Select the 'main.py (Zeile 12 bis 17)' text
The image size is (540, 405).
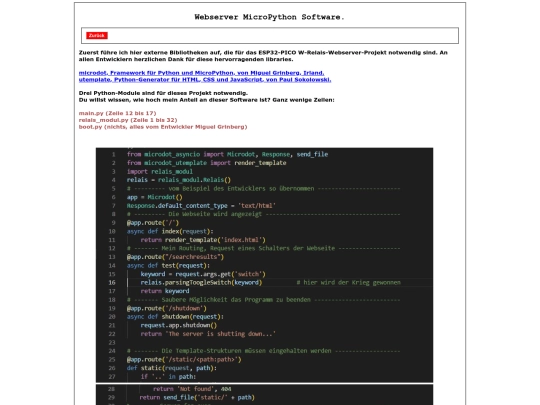click(x=117, y=113)
